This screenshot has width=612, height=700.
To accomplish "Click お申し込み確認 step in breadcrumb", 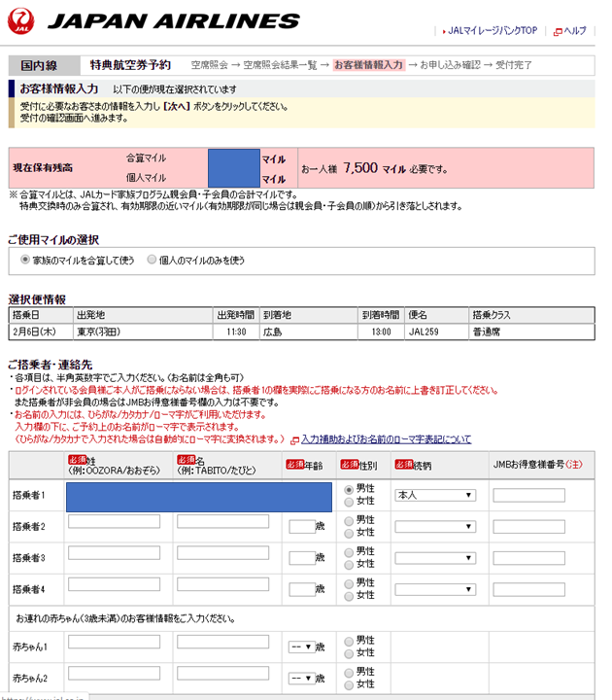I will click(x=450, y=65).
